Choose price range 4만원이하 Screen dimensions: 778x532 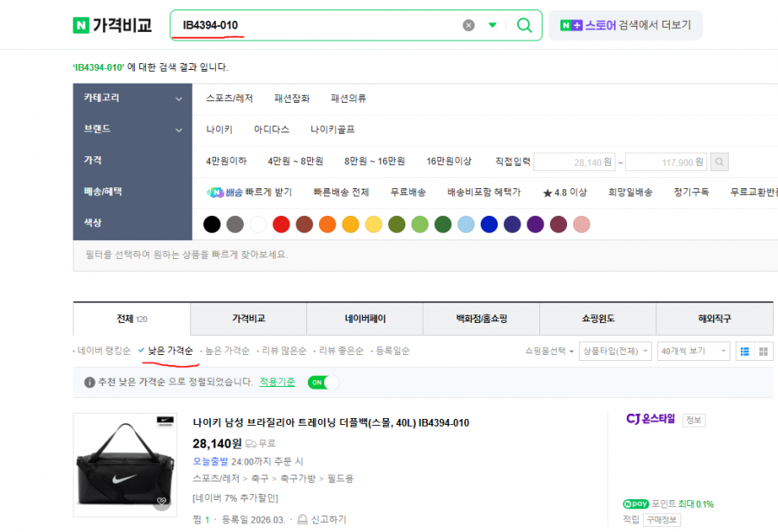coord(226,161)
